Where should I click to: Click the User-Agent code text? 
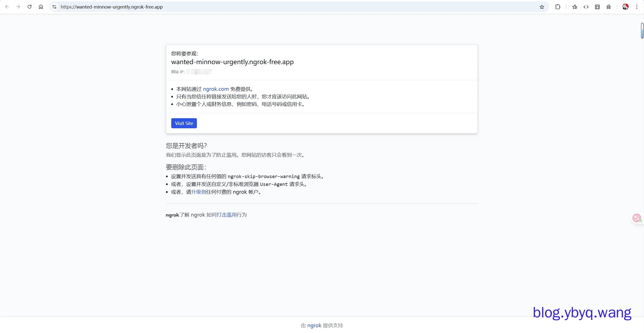(x=274, y=184)
